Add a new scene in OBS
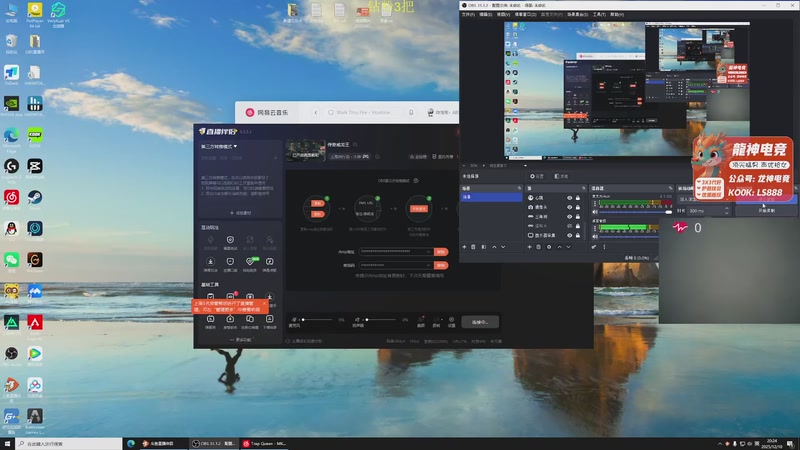800x450 pixels. click(464, 247)
